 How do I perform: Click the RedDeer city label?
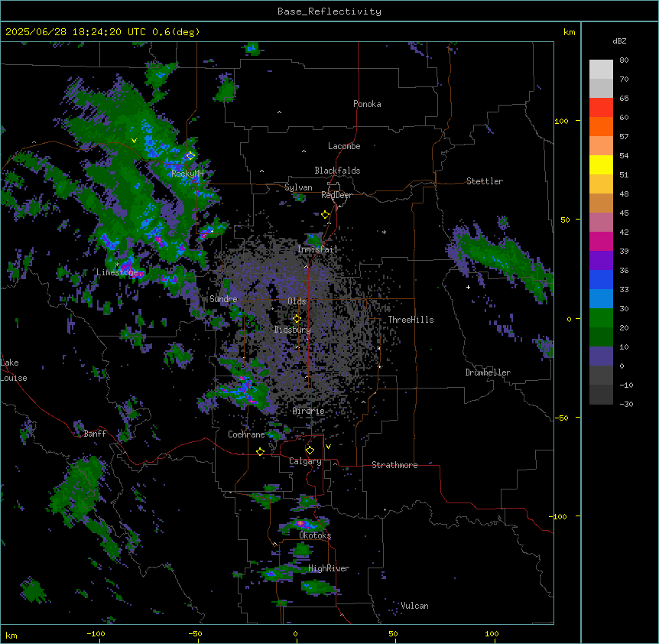coord(336,195)
